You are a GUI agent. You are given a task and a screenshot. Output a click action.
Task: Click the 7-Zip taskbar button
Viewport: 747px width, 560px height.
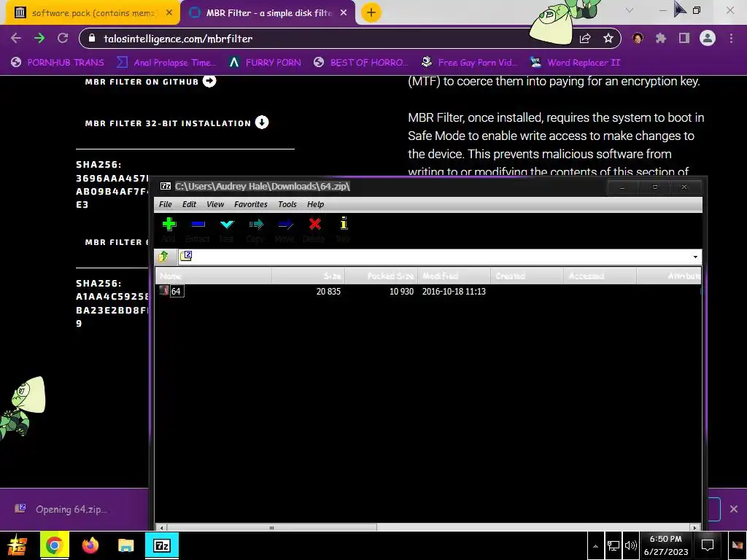tap(162, 545)
